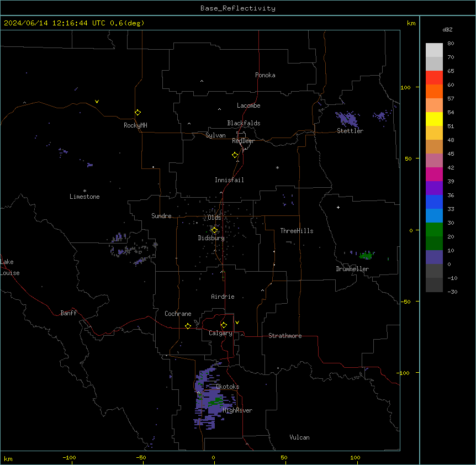Screen dimensions: 476x465
Task: Click the 80 value on dBZ legend
Action: [x=451, y=44]
